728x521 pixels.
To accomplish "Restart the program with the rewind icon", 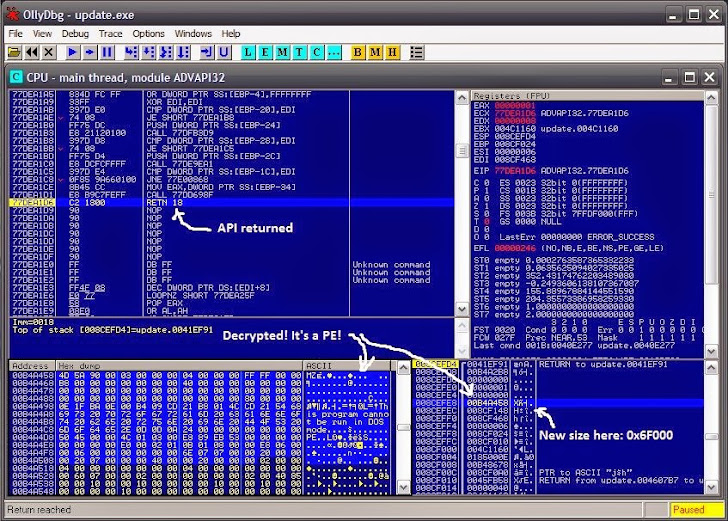I will [33, 52].
